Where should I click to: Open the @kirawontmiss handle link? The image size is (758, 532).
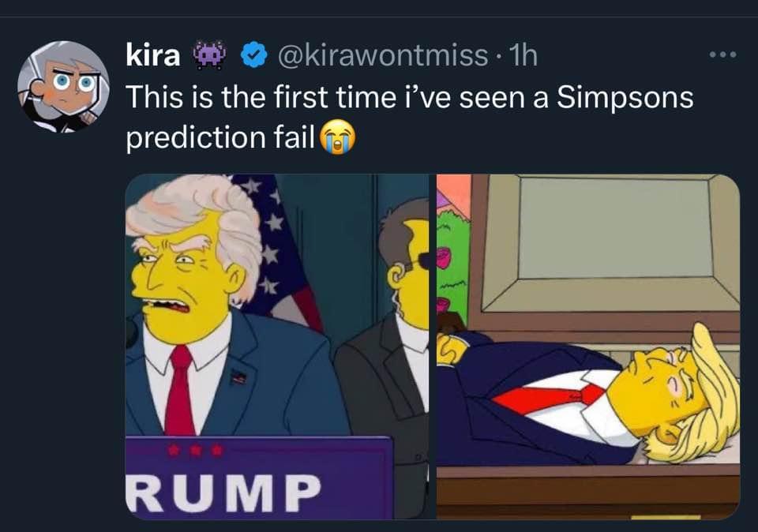tap(383, 55)
